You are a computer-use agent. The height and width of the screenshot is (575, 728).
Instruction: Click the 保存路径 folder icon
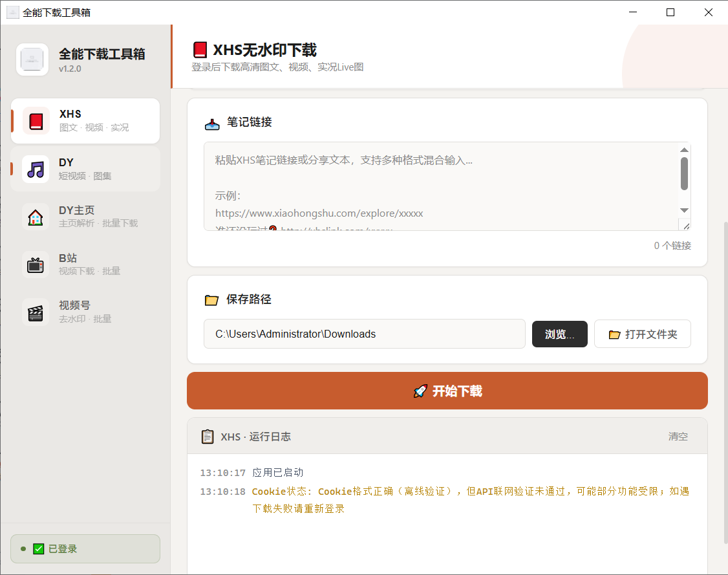pos(211,300)
